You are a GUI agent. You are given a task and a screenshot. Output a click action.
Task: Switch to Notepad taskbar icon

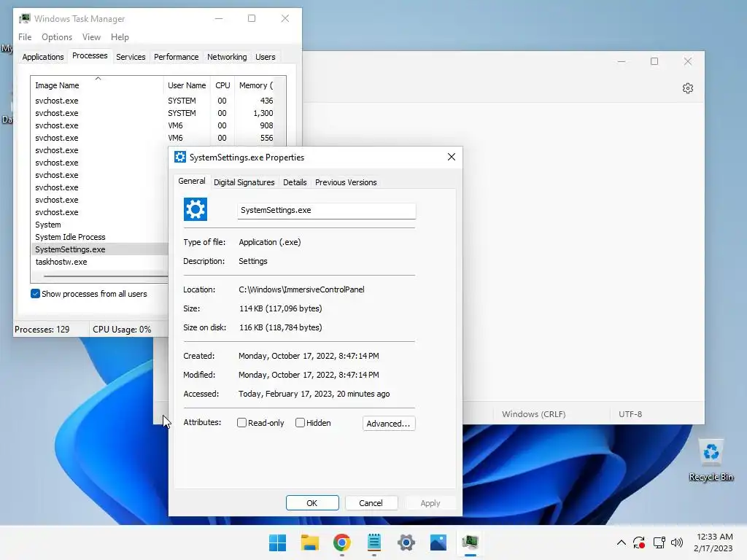(374, 542)
